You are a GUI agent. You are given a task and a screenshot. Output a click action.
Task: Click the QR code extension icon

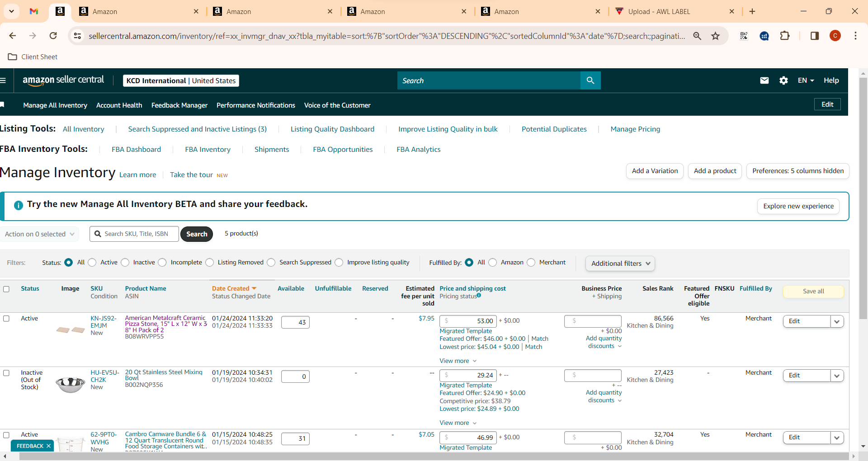coord(744,36)
